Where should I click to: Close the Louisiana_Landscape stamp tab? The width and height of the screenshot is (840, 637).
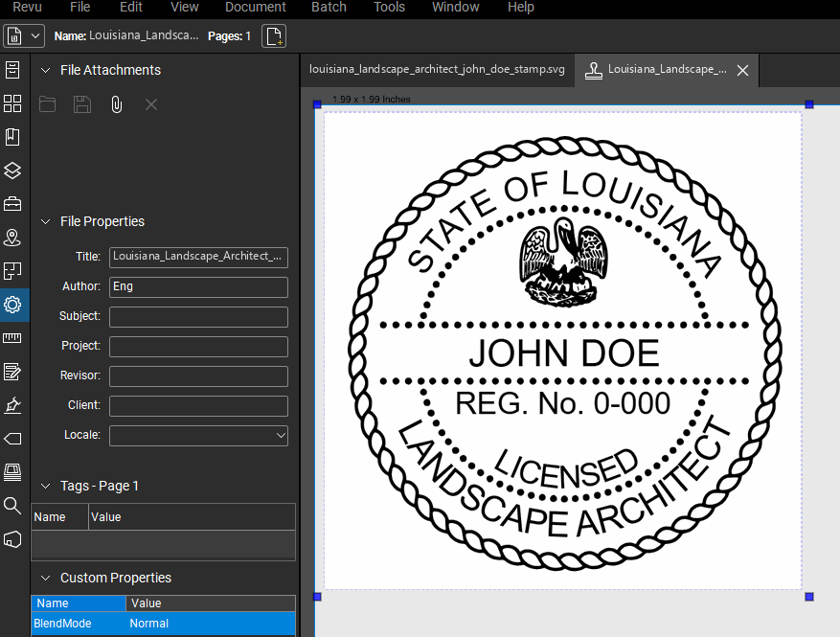(742, 70)
